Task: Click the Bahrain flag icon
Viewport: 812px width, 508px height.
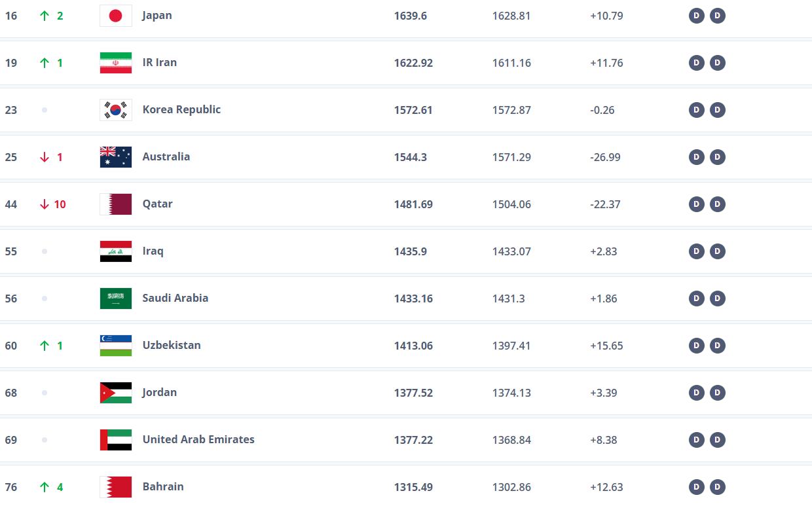Action: click(x=115, y=487)
